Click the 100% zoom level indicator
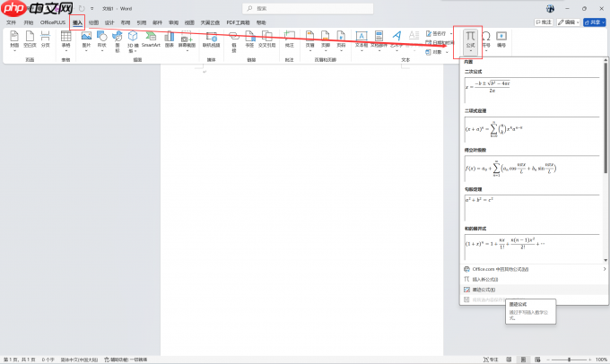Screen dimensions: 610x364 [601, 360]
